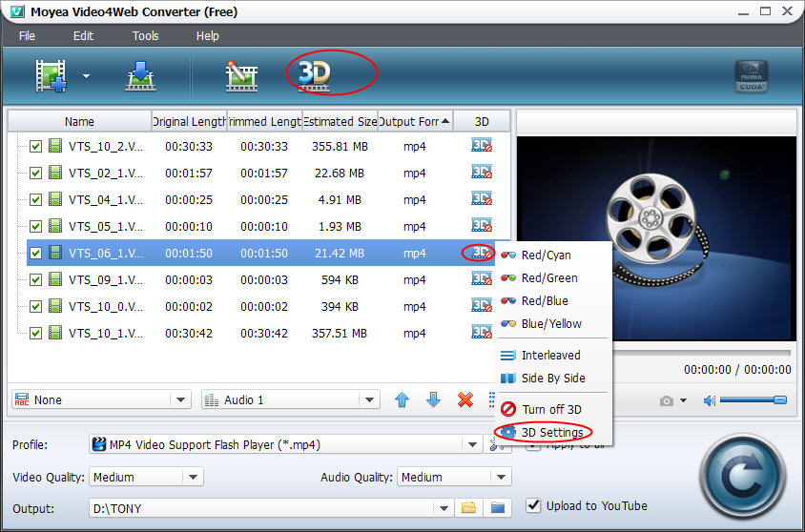Click the profile settings icon beside Profile
This screenshot has height=532, width=805.
[x=497, y=445]
